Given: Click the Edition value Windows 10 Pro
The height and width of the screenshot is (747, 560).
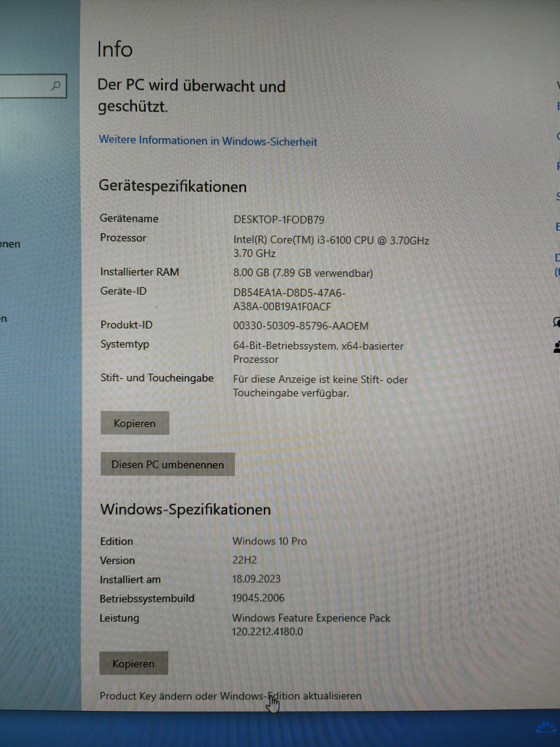Looking at the screenshot, I should 270,541.
